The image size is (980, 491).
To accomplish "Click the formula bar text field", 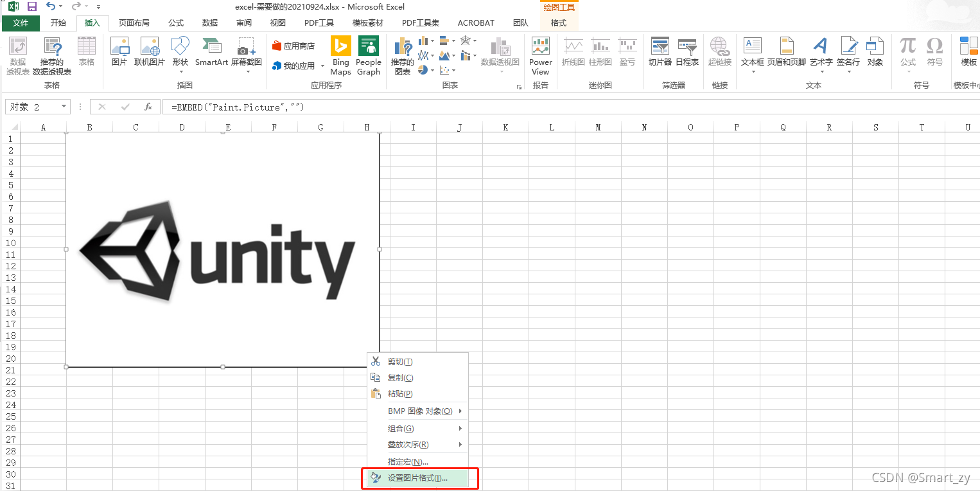I will coord(571,107).
